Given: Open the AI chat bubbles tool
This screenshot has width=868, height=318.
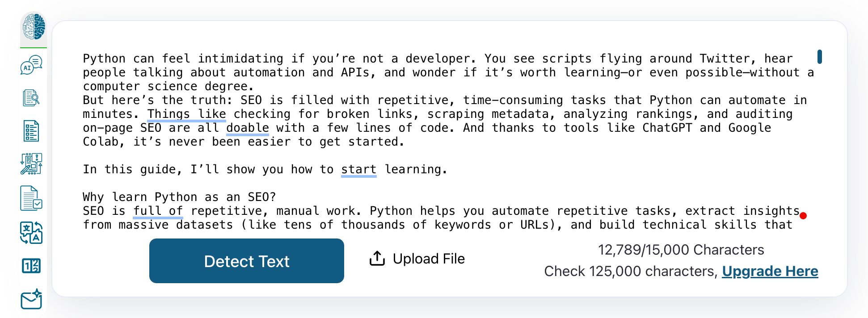Looking at the screenshot, I should pyautogui.click(x=31, y=65).
